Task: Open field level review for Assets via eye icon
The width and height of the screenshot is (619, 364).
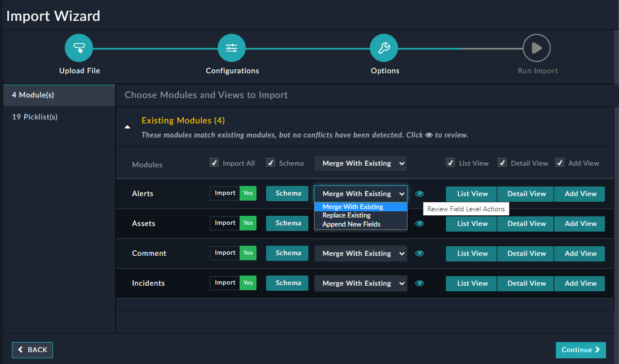Action: pos(419,223)
